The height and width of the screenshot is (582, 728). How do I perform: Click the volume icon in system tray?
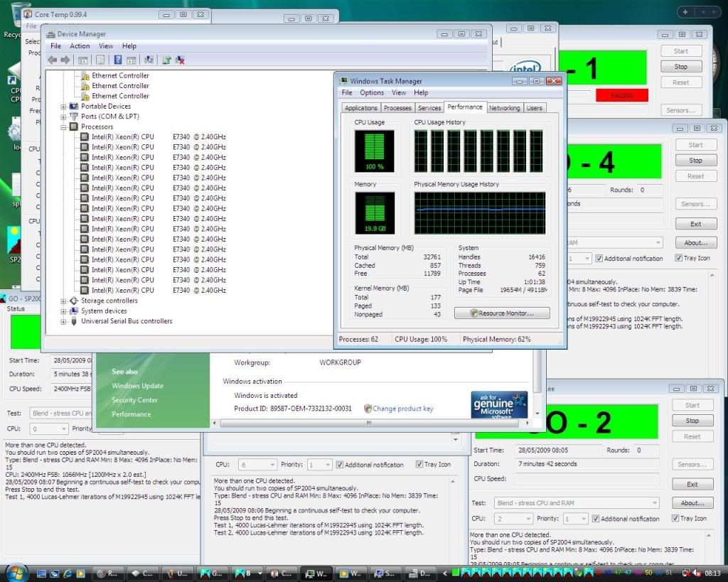coord(697,573)
